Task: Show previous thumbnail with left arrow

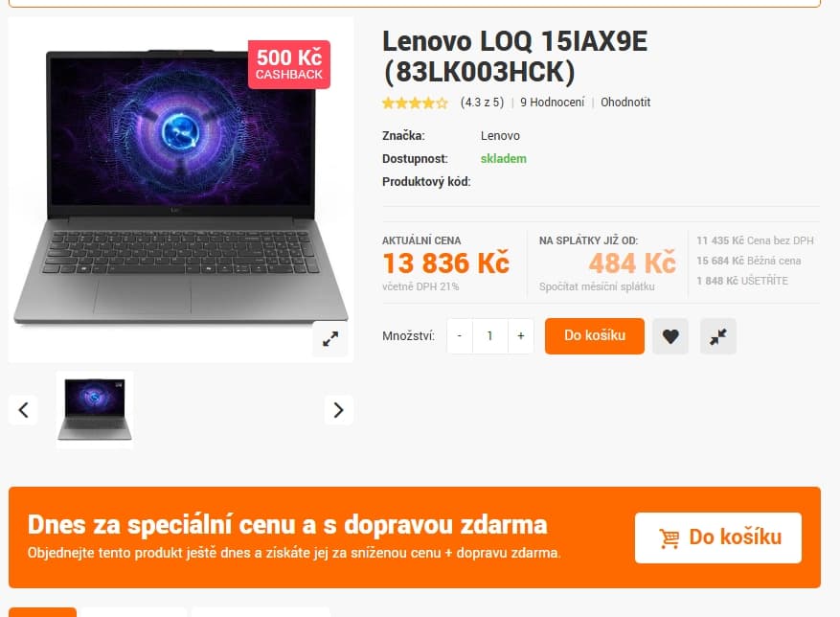Action: 23,410
